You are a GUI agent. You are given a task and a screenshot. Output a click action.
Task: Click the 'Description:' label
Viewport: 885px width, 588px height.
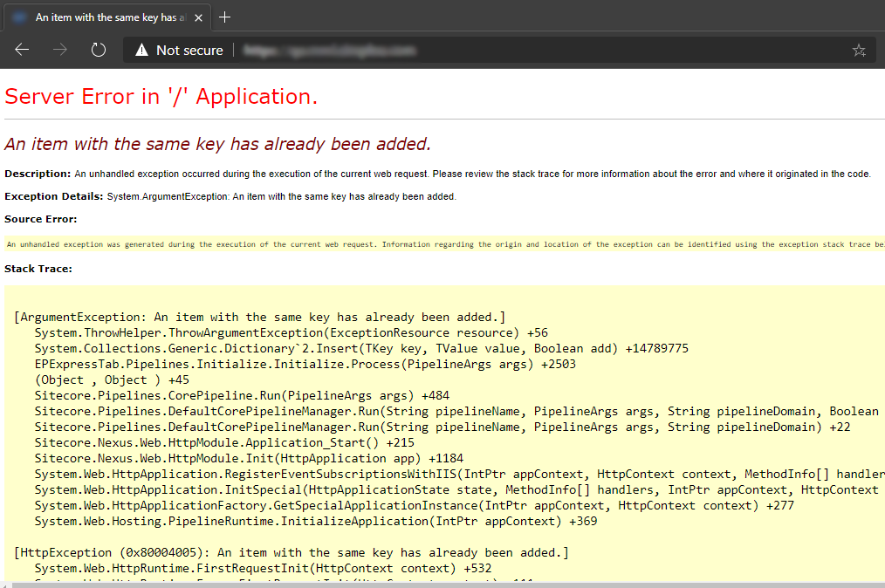coord(38,174)
